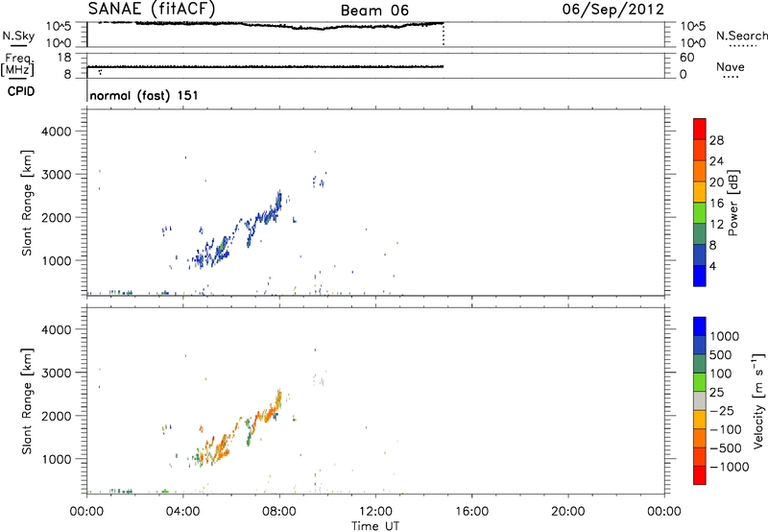Select the Time UT axis title

[375, 526]
